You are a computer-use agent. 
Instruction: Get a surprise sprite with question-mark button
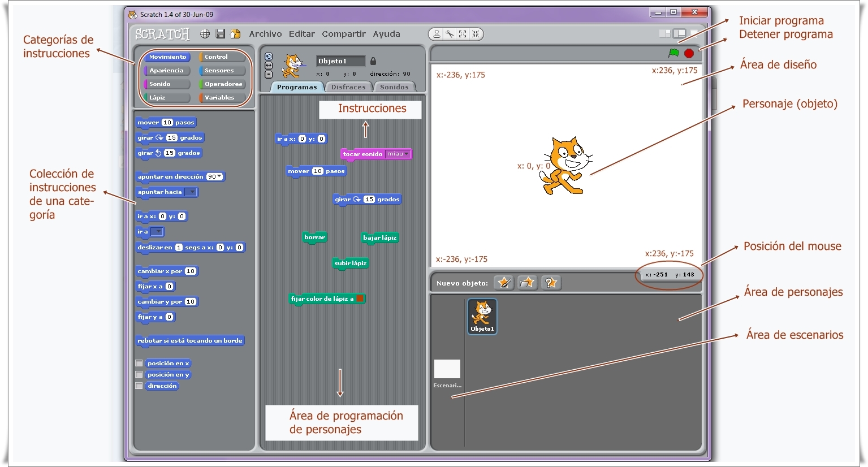pos(551,283)
